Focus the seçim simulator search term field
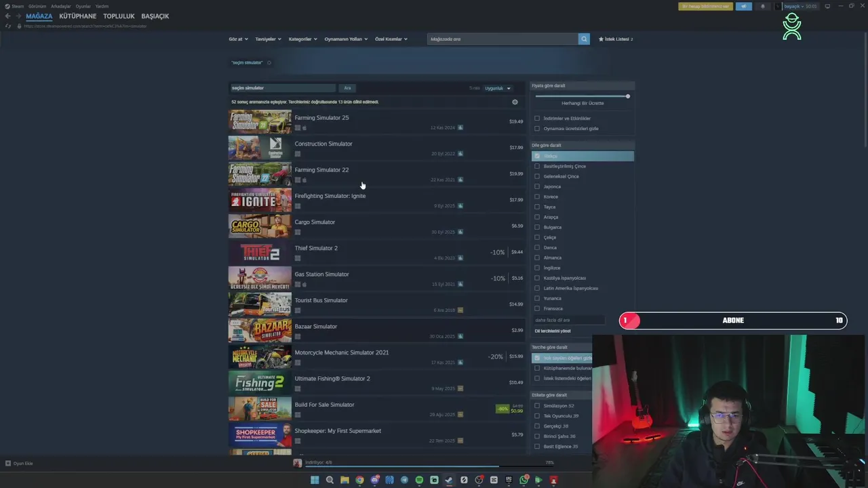The height and width of the screenshot is (488, 868). pos(283,88)
